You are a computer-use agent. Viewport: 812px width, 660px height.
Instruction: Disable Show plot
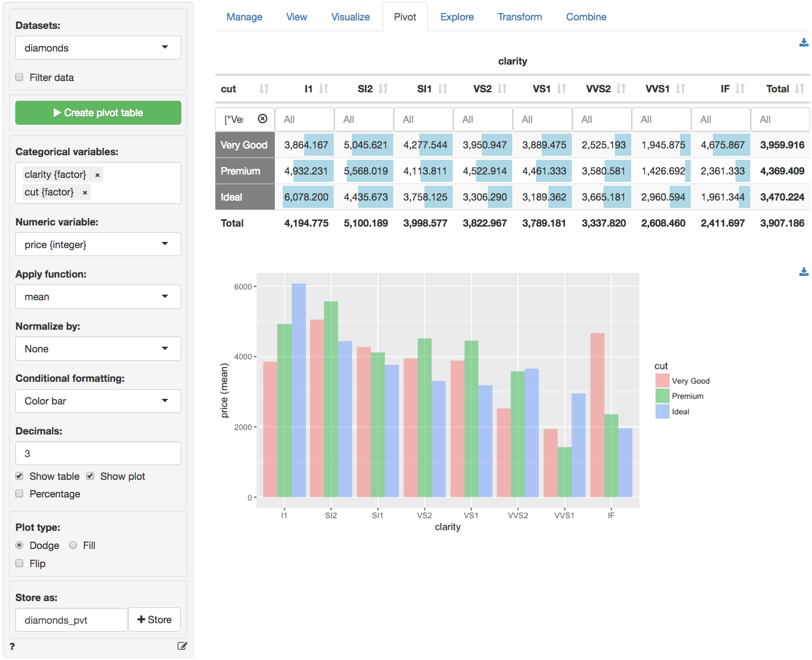coord(90,476)
